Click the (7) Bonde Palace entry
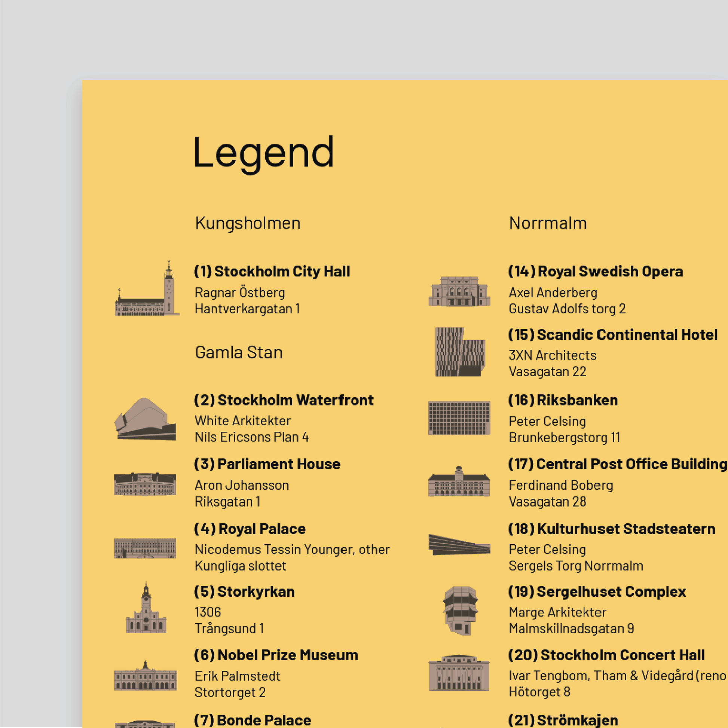This screenshot has height=728, width=728. (253, 720)
